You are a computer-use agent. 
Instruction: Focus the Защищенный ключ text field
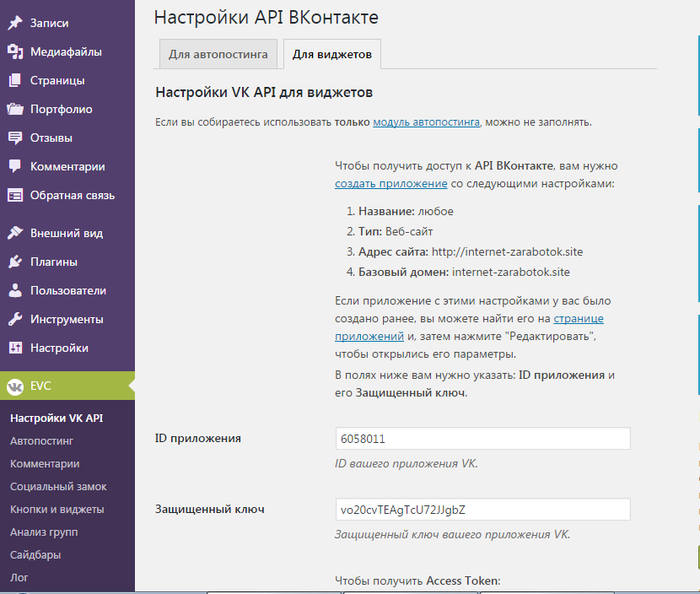[482, 510]
